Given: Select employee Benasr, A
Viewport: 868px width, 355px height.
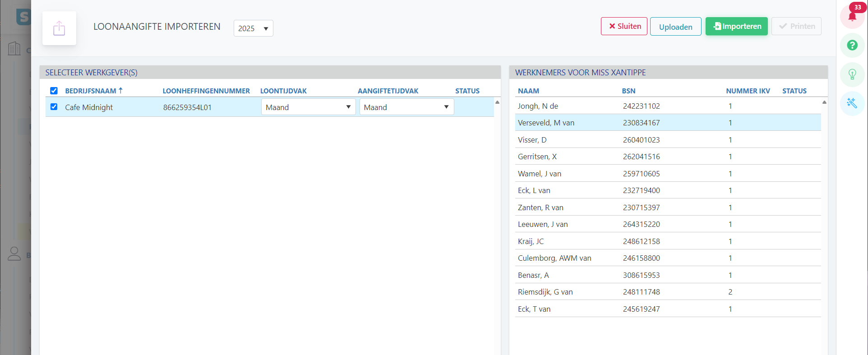Looking at the screenshot, I should click(x=533, y=275).
